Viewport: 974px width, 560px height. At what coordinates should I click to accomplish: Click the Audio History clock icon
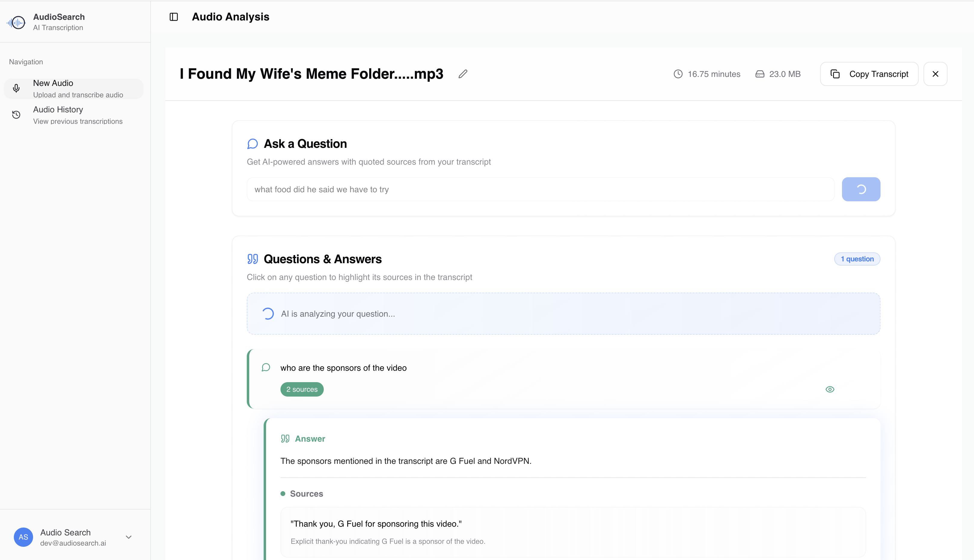pos(16,115)
